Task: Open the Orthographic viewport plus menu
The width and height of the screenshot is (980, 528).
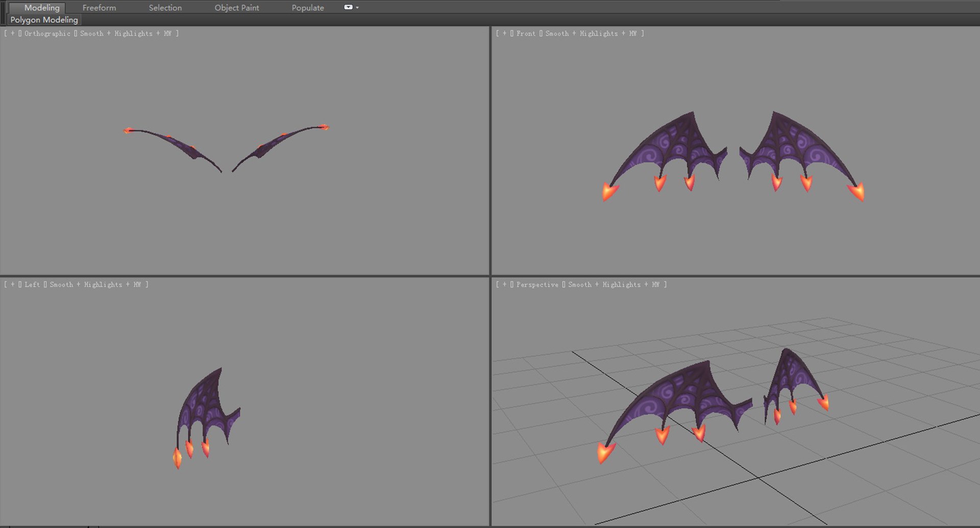Action: pos(13,33)
